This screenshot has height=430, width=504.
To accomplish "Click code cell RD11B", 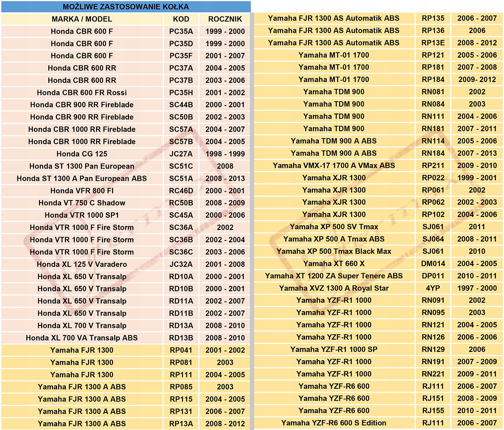I will (x=181, y=313).
